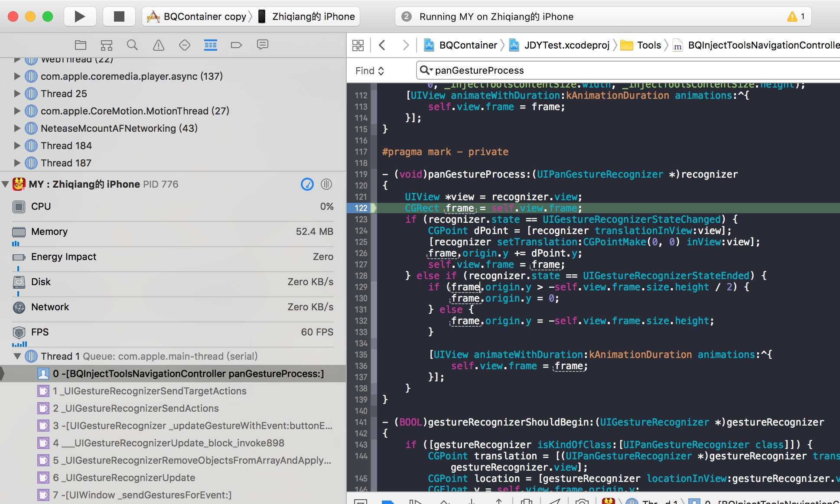Screen dimensions: 840x504
Task: Go back in editor history
Action: [x=382, y=45]
